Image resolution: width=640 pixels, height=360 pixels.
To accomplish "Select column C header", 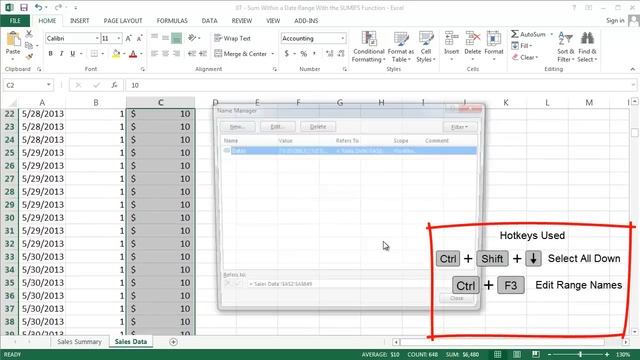I will (x=160, y=102).
